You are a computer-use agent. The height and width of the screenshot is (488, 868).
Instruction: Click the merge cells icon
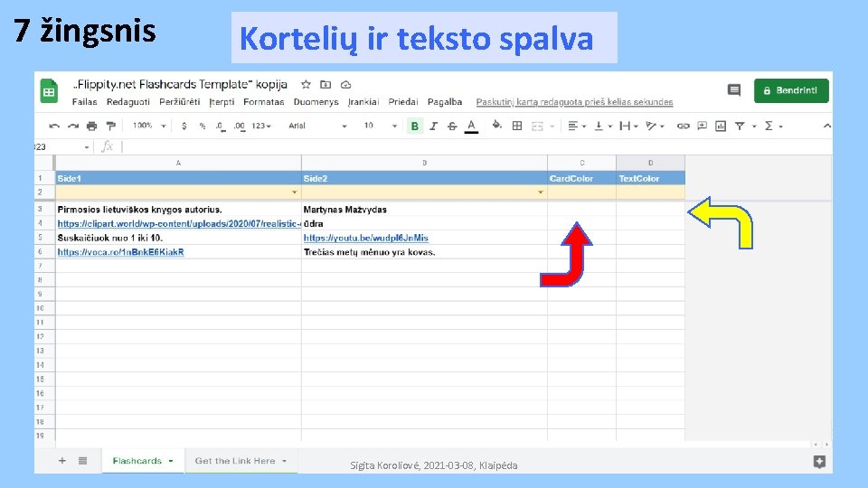coord(537,127)
